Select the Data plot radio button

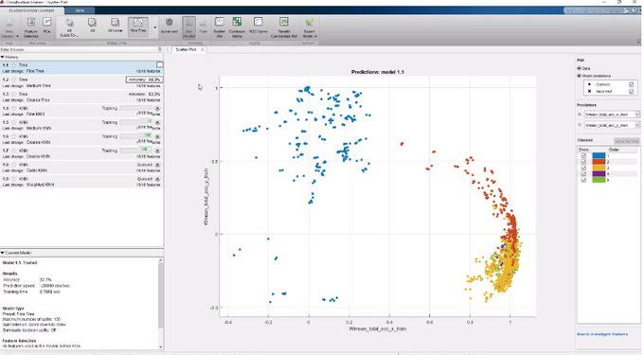pyautogui.click(x=579, y=68)
